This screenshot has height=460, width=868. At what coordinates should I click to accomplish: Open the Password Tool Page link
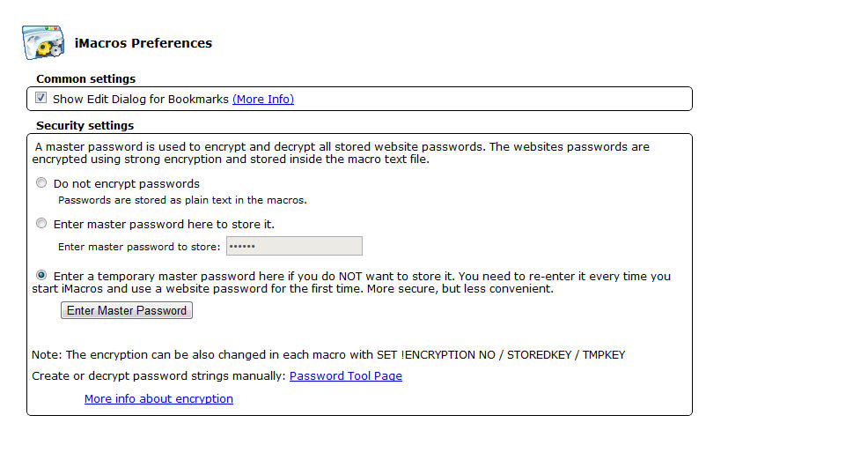click(x=346, y=376)
